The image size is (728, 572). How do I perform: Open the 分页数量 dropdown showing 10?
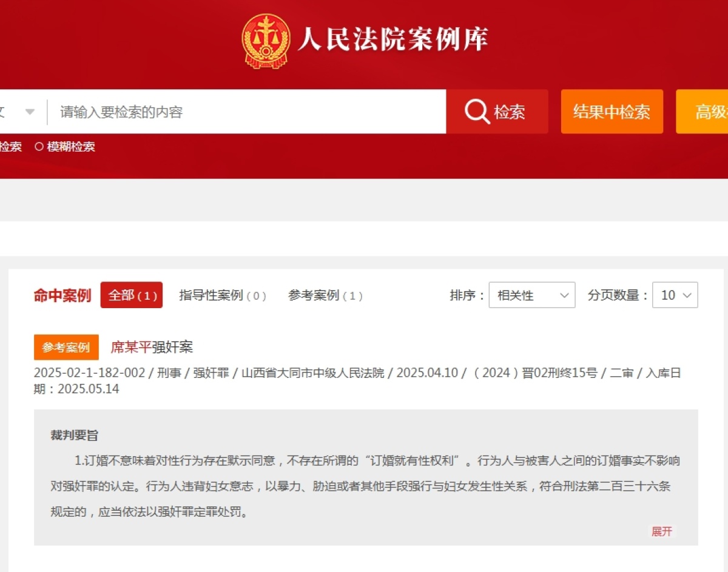point(675,295)
